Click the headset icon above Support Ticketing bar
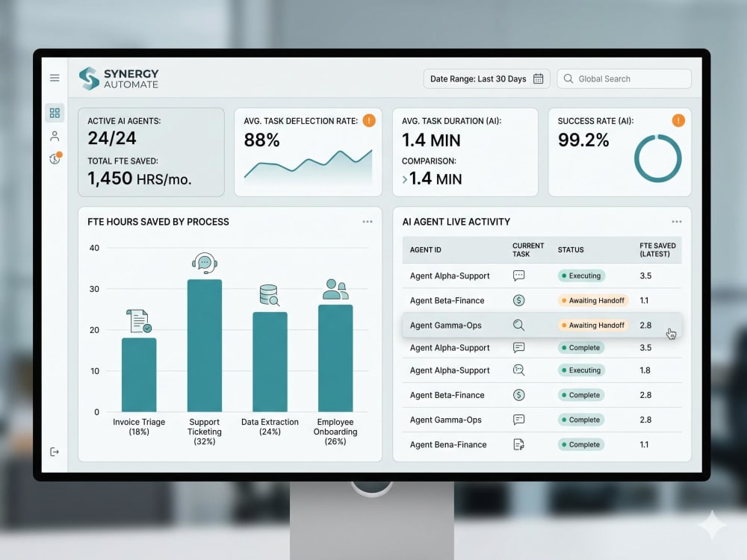Image resolution: width=747 pixels, height=560 pixels. coord(205,263)
